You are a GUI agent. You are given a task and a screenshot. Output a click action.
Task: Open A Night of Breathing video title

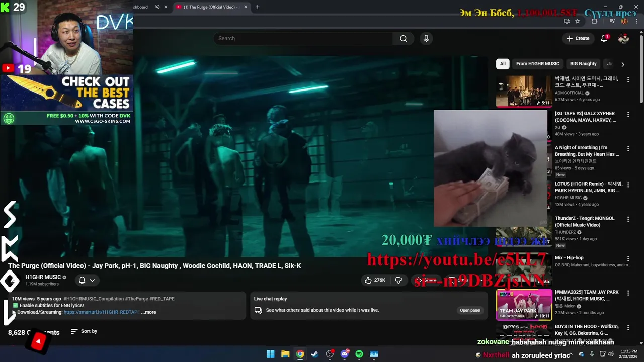click(x=587, y=151)
